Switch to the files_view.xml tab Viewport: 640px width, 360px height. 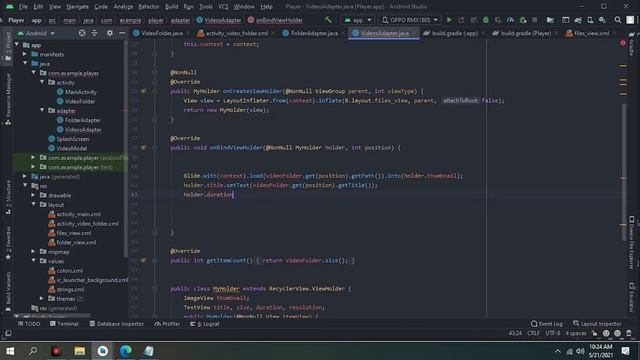[591, 33]
